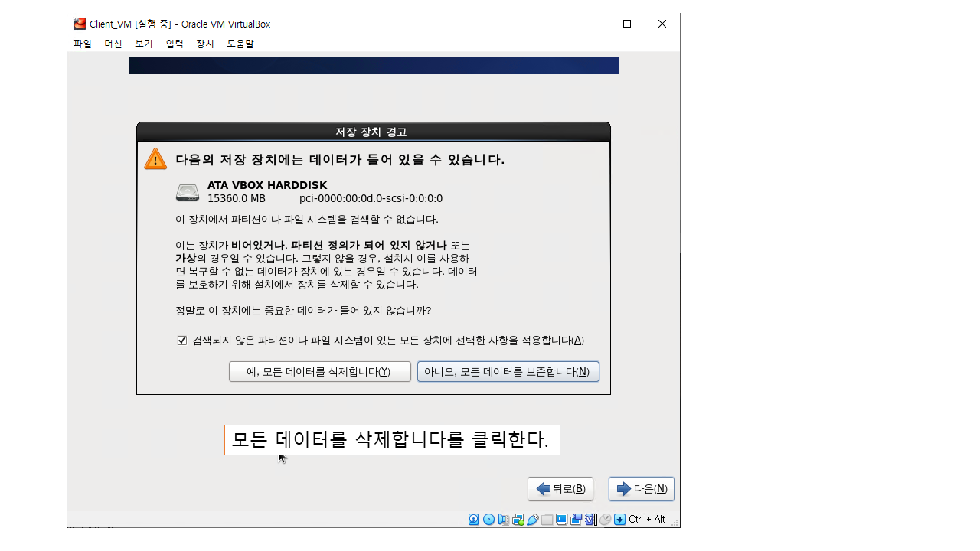The height and width of the screenshot is (551, 980).
Task: Open the 머신 menu
Action: [113, 44]
